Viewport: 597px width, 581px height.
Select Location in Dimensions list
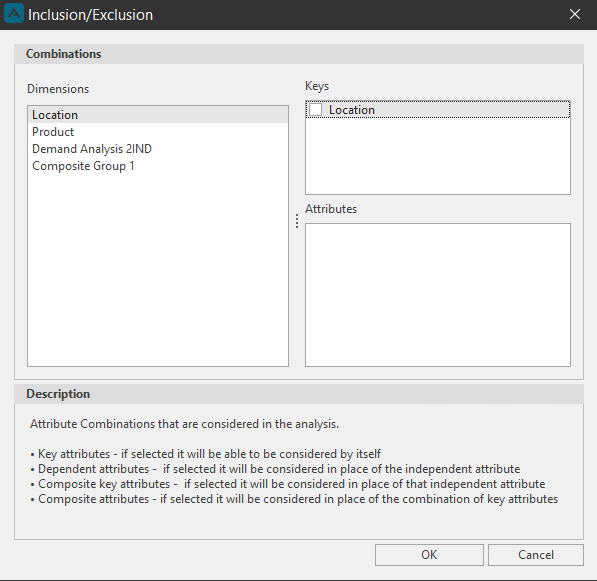[x=158, y=115]
